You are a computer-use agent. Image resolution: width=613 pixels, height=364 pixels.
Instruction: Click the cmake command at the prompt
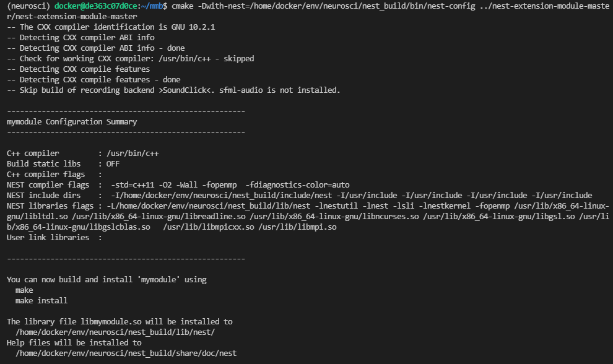click(182, 6)
